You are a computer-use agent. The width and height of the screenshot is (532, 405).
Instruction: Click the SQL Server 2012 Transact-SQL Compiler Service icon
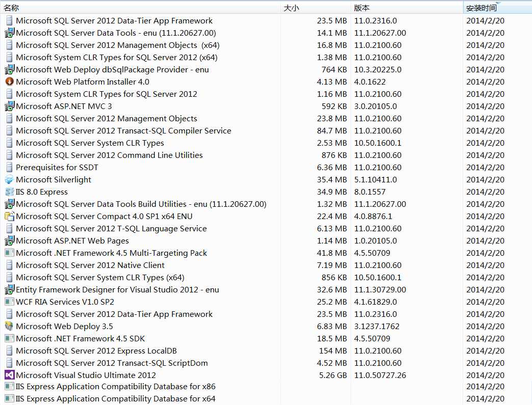pos(10,130)
